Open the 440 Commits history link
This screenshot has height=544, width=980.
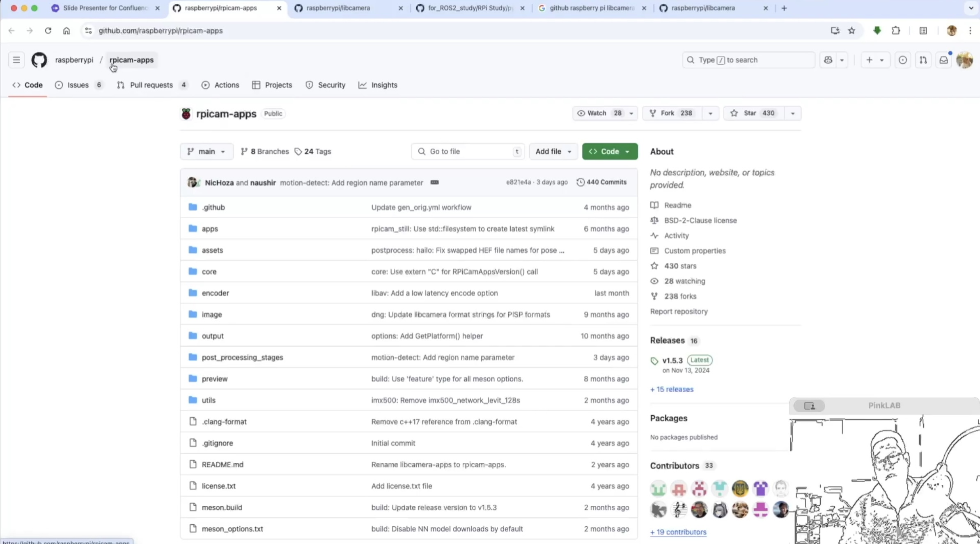point(601,182)
